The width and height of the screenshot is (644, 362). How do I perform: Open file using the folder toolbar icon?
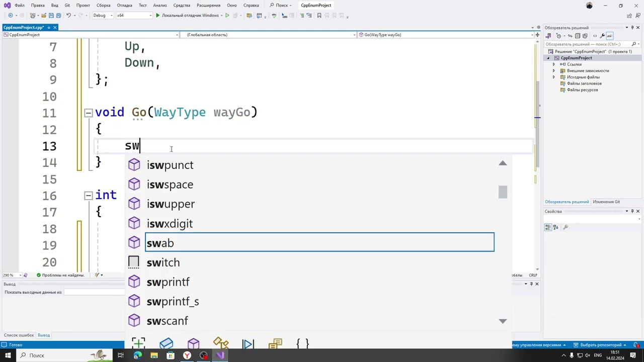click(44, 16)
